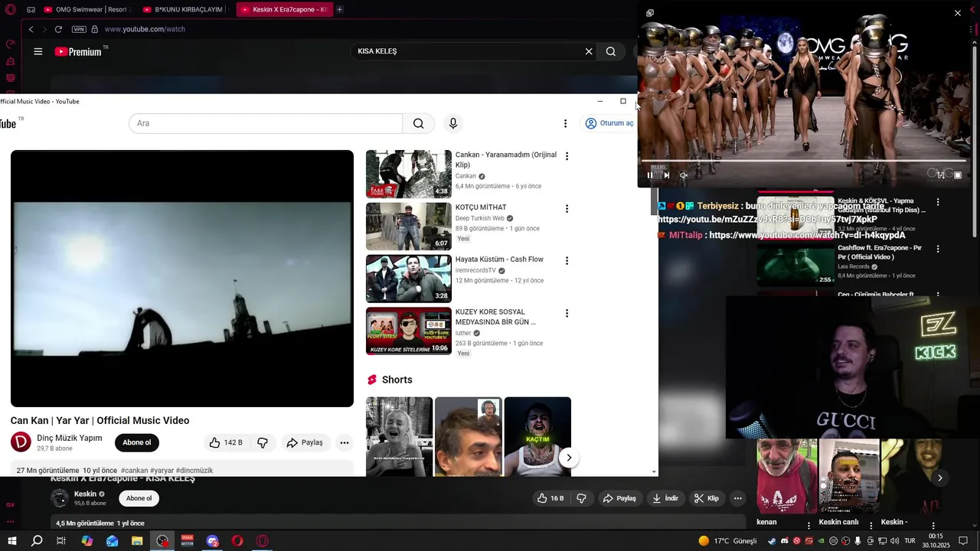Switch to OMG Swimwear tab
Image resolution: width=980 pixels, height=551 pixels.
[87, 9]
